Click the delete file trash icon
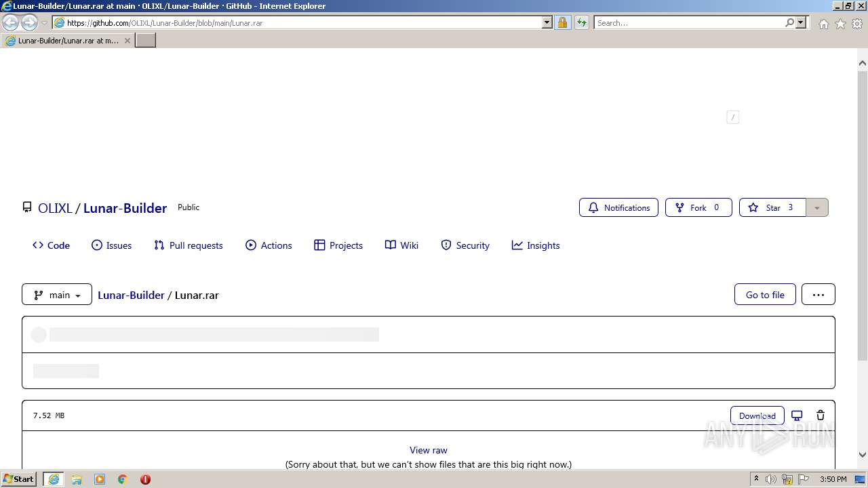This screenshot has height=488, width=868. point(821,415)
